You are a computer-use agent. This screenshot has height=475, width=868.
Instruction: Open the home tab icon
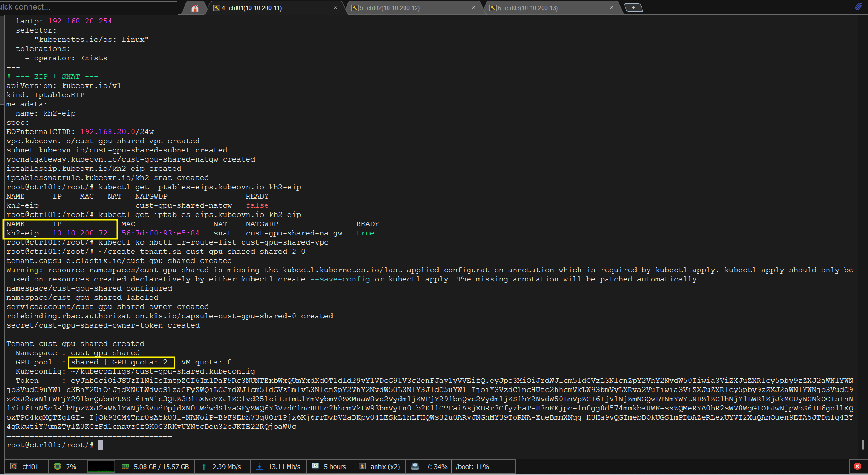point(195,8)
